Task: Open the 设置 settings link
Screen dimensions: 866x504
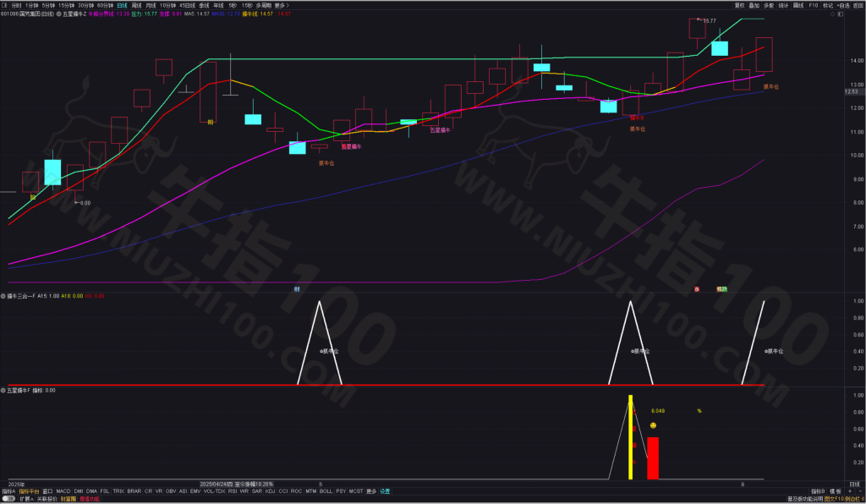Action: (385, 491)
